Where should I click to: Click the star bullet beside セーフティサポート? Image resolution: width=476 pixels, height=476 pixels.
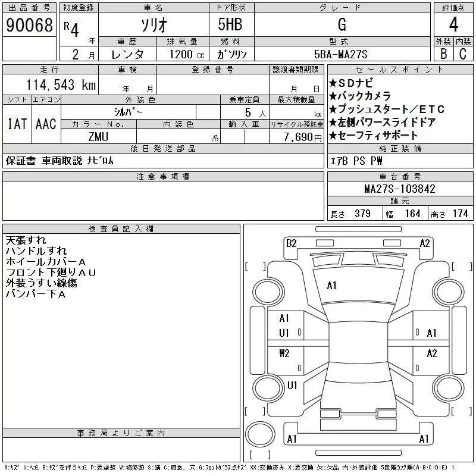coord(333,136)
